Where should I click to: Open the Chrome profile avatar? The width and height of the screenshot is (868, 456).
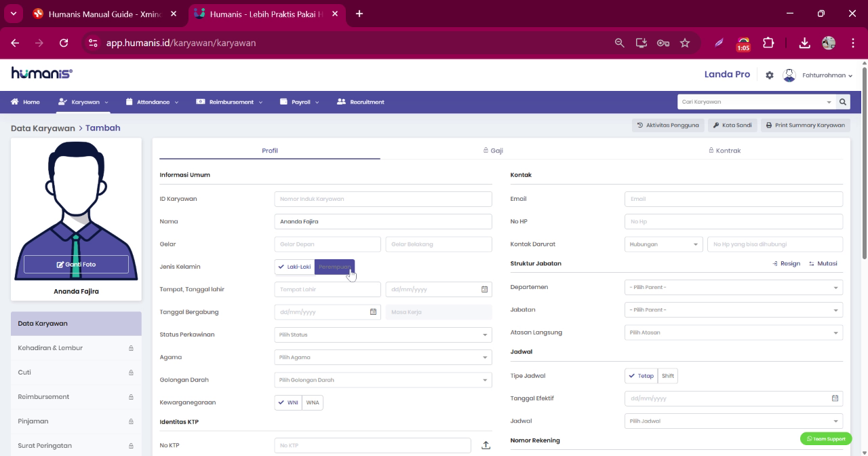(829, 43)
